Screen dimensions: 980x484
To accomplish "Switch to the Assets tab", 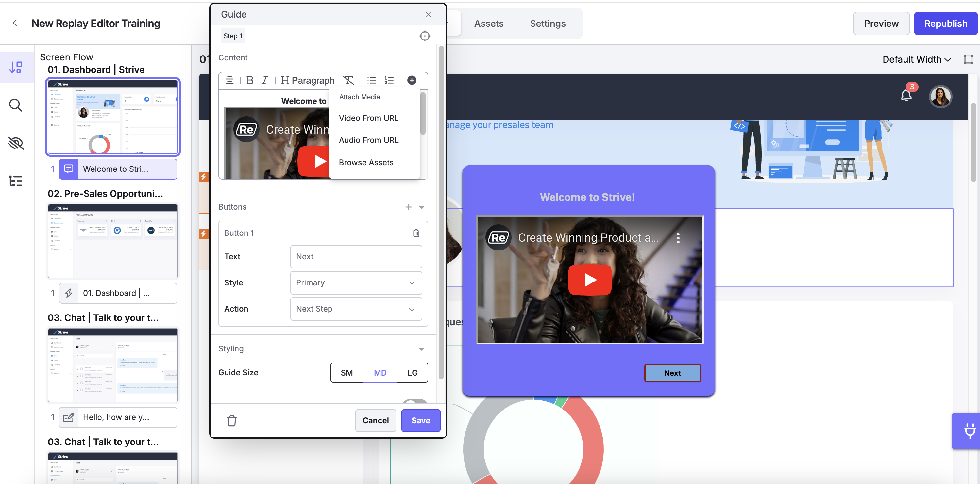I will 488,24.
